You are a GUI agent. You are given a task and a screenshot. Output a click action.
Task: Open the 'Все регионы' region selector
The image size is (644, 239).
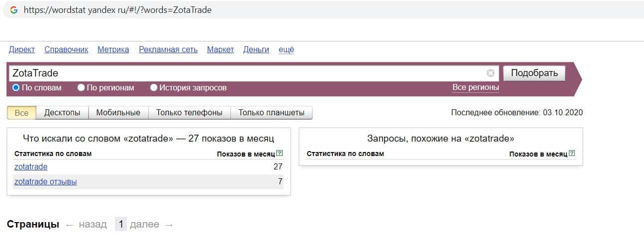click(475, 88)
